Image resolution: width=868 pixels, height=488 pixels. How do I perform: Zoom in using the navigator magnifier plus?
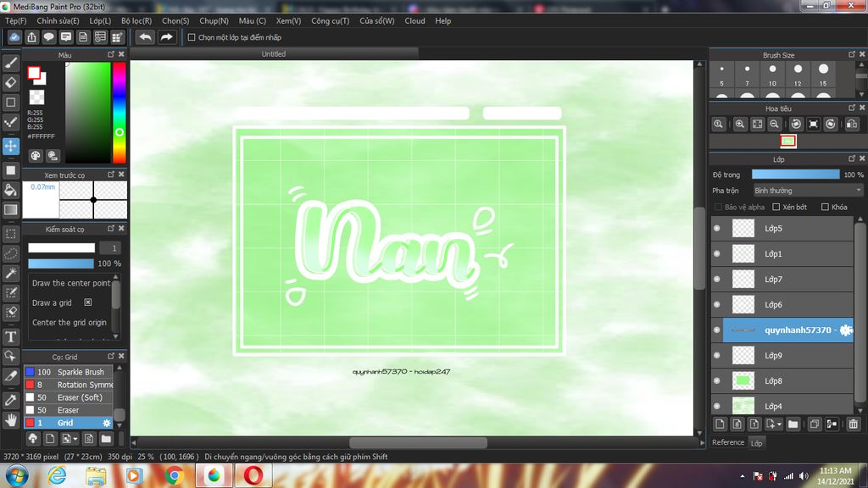(x=739, y=124)
